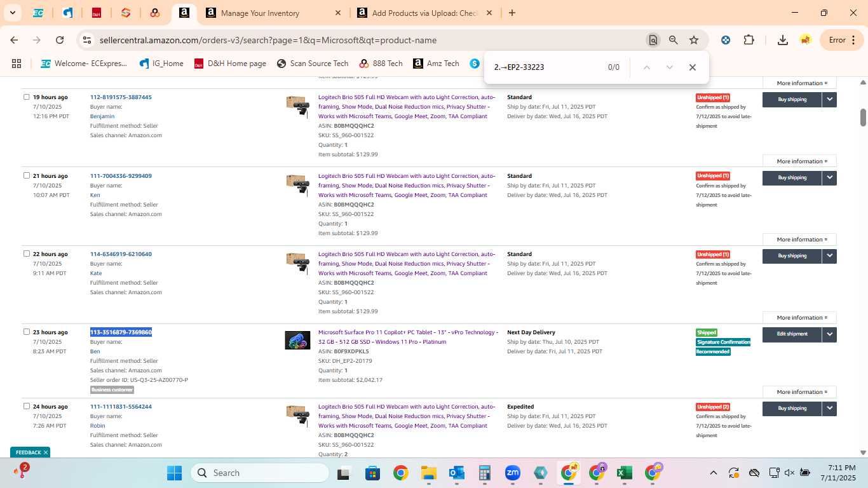The width and height of the screenshot is (868, 488).
Task: Expand More information for order 114-6346919-6210640
Action: tap(799, 318)
